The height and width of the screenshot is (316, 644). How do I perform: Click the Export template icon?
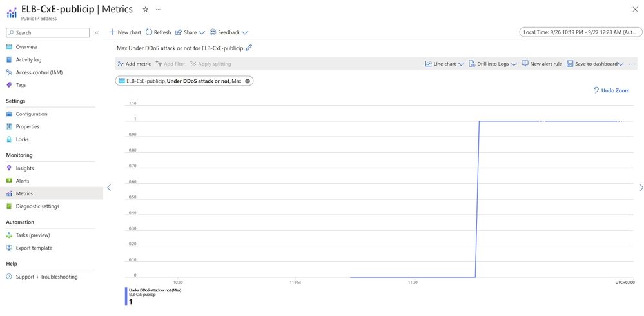point(9,248)
